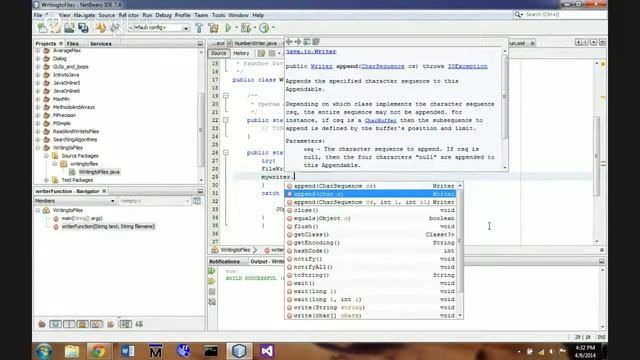Viewport: 640px width, 360px height.
Task: Switch to the Services tab
Action: [101, 44]
